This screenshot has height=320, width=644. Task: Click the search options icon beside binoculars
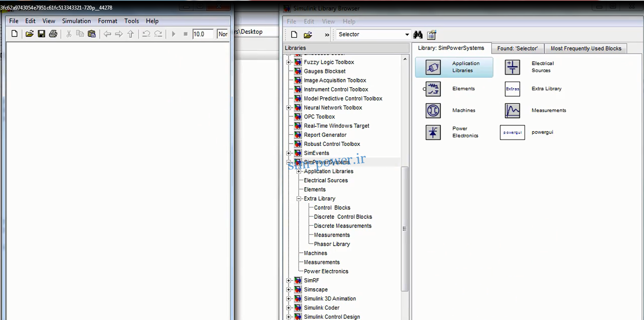[431, 35]
